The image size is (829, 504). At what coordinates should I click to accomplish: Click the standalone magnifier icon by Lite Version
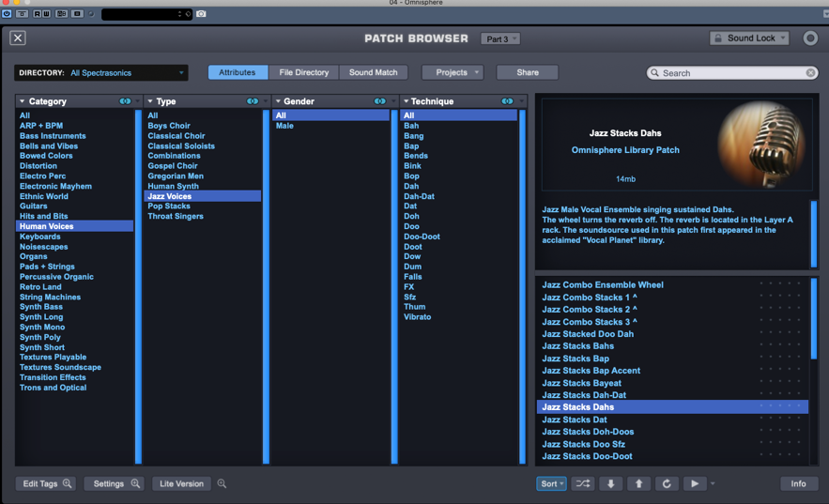[223, 483]
